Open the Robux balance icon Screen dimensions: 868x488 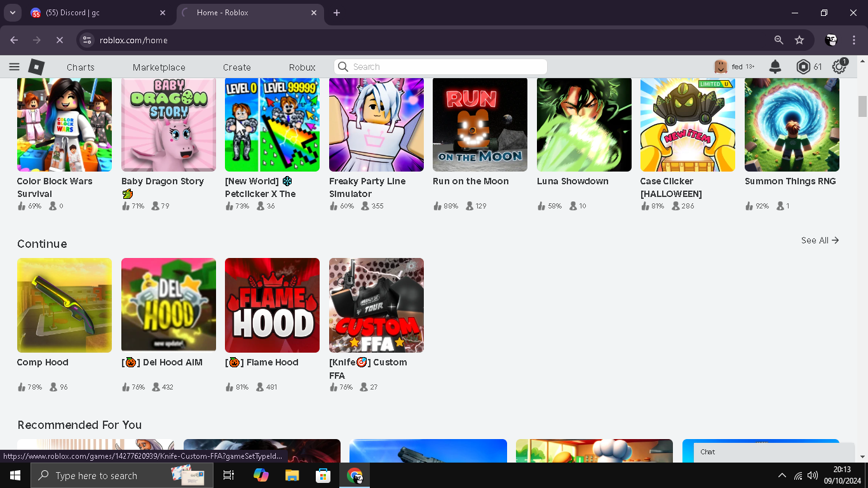[x=804, y=67]
